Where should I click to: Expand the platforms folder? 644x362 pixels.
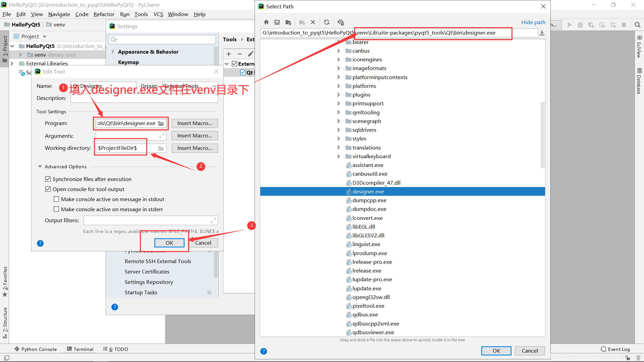pyautogui.click(x=338, y=86)
